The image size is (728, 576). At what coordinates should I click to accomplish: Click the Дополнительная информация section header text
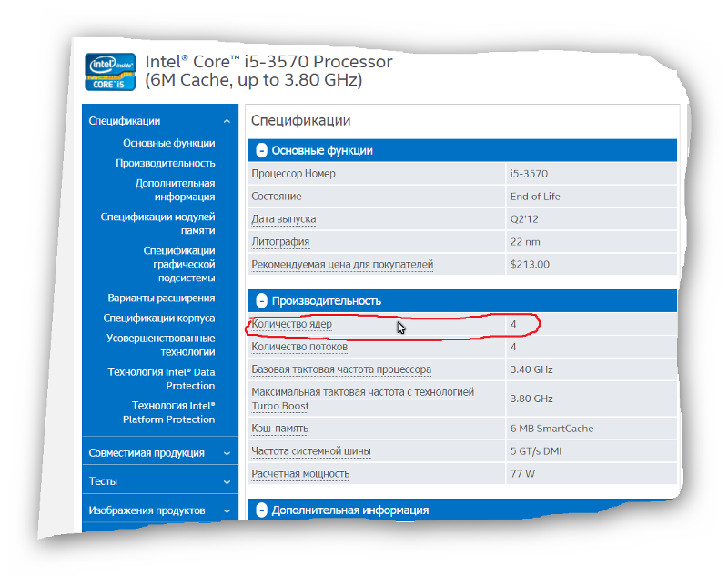tap(350, 510)
